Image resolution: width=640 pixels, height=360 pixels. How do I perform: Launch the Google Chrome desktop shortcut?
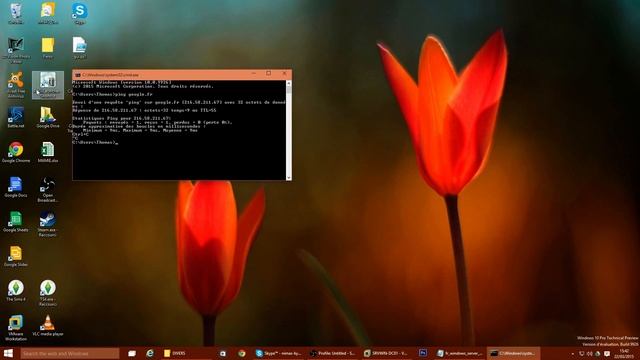pyautogui.click(x=16, y=152)
